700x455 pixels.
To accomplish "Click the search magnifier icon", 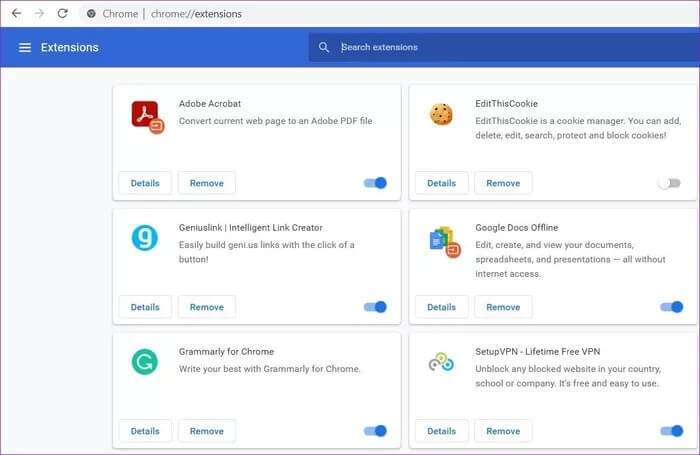I will [324, 47].
